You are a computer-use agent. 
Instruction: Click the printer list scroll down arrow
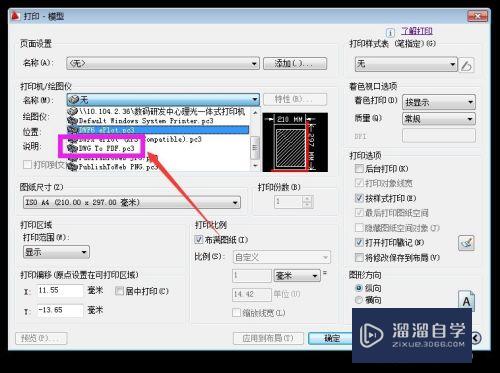255,166
